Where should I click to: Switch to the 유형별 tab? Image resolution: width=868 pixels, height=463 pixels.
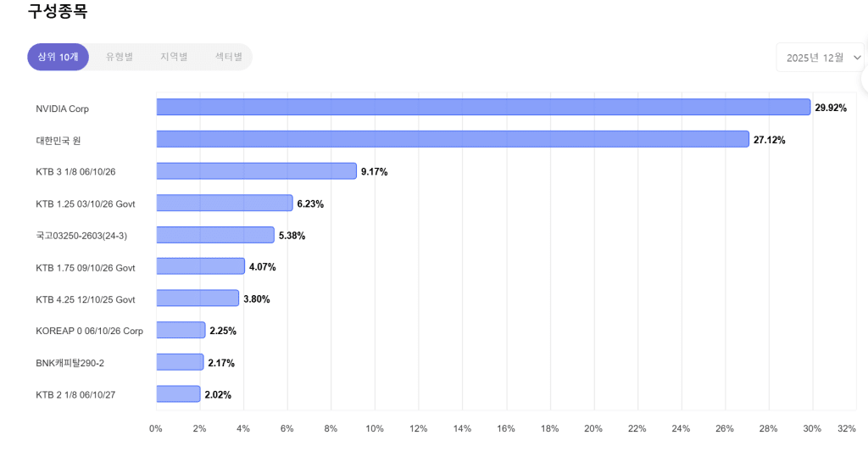[120, 57]
